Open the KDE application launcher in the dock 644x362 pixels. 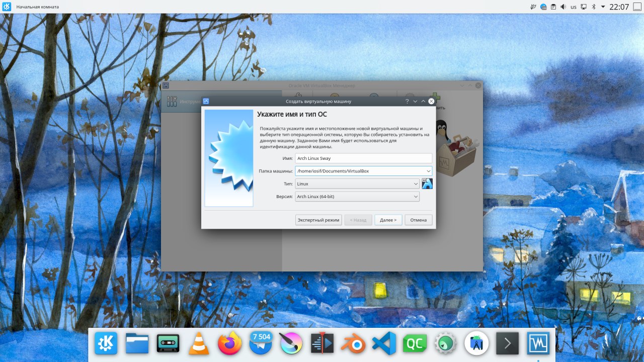pos(106,344)
